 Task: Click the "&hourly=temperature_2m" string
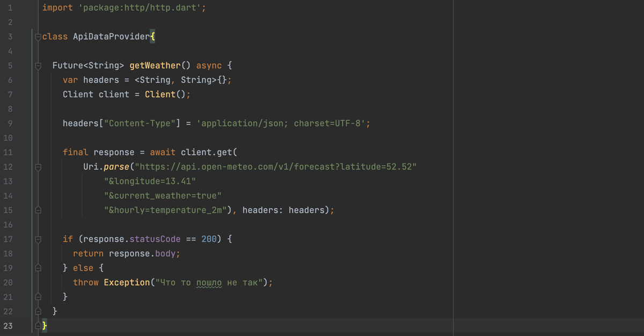coord(165,210)
